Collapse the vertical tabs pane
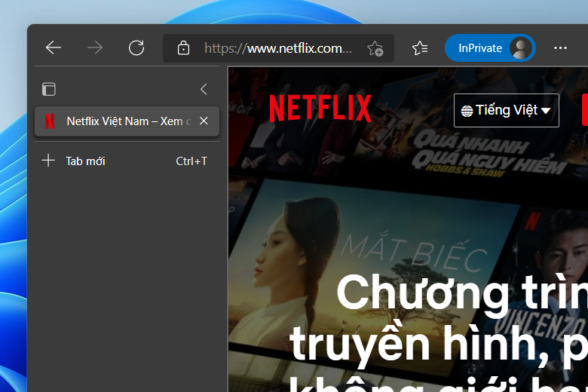588x392 pixels. (204, 89)
